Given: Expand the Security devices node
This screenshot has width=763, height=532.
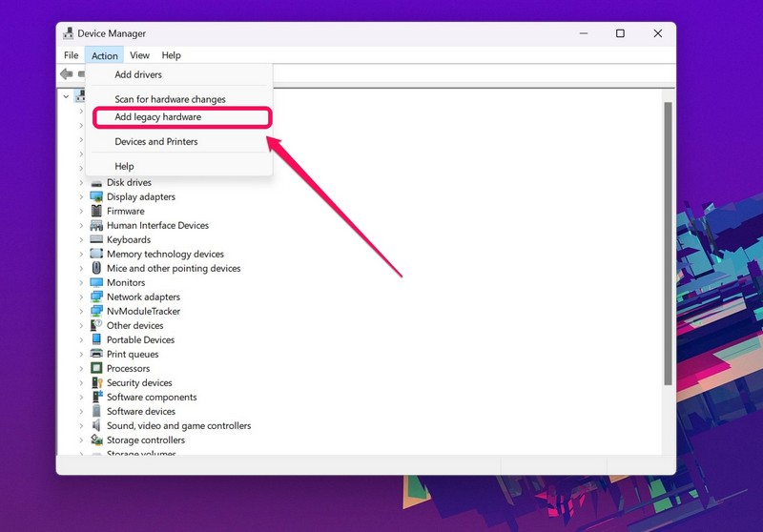Looking at the screenshot, I should [81, 383].
